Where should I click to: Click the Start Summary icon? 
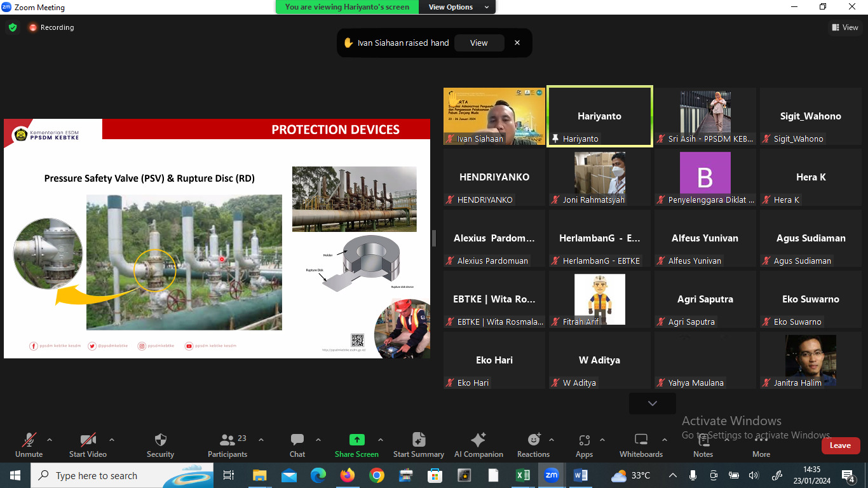[x=419, y=440]
